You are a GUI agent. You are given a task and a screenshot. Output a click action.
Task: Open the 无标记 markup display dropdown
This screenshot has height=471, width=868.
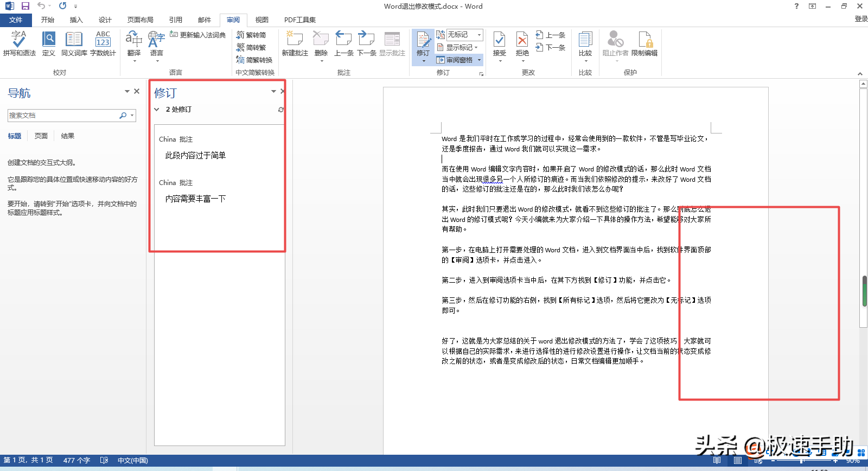coord(464,35)
